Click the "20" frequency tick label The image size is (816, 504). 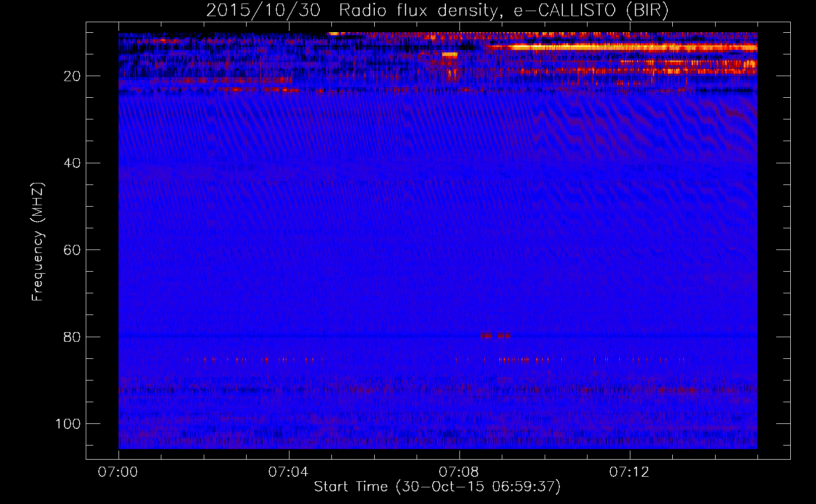73,76
